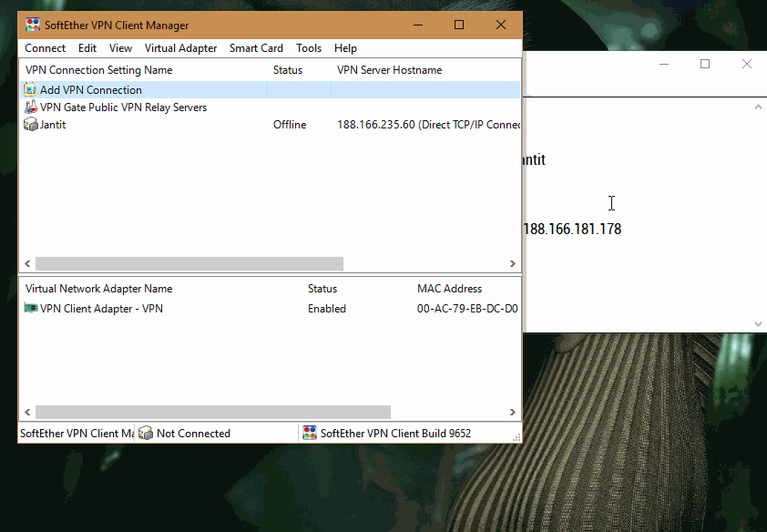Click the Add VPN Connection icon
Image resolution: width=767 pixels, height=532 pixels.
coord(30,89)
